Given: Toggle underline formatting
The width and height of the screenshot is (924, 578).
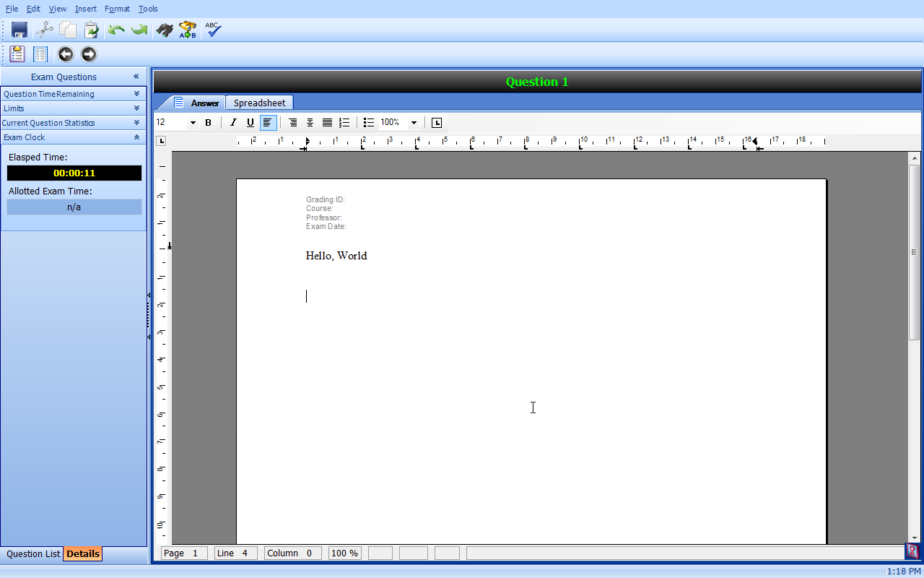Looking at the screenshot, I should [x=250, y=123].
